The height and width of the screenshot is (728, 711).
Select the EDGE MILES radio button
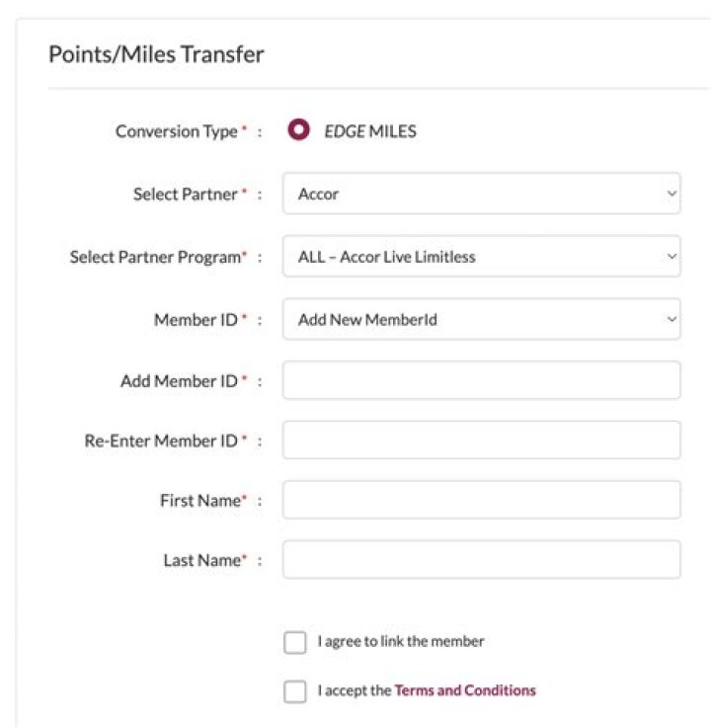point(297,130)
